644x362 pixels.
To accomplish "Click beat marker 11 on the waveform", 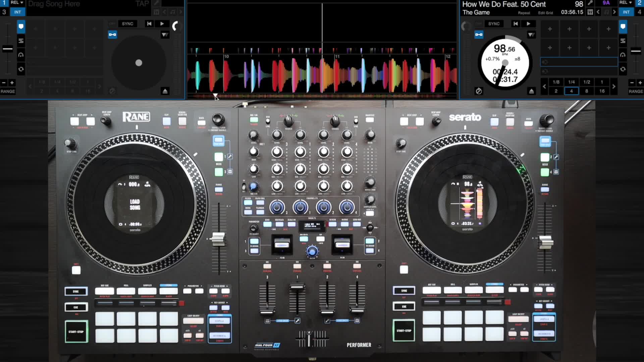I will (x=337, y=57).
